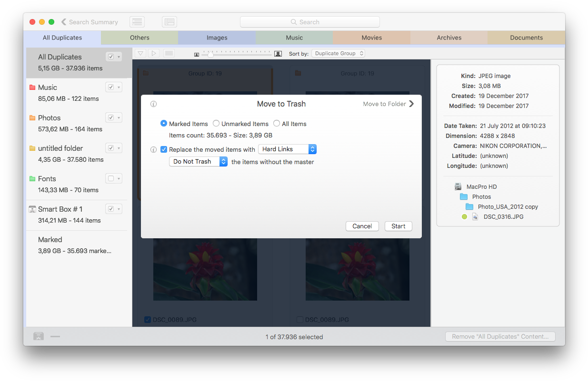Click the play preview icon in toolbar
Image resolution: width=588 pixels, height=381 pixels.
point(154,53)
